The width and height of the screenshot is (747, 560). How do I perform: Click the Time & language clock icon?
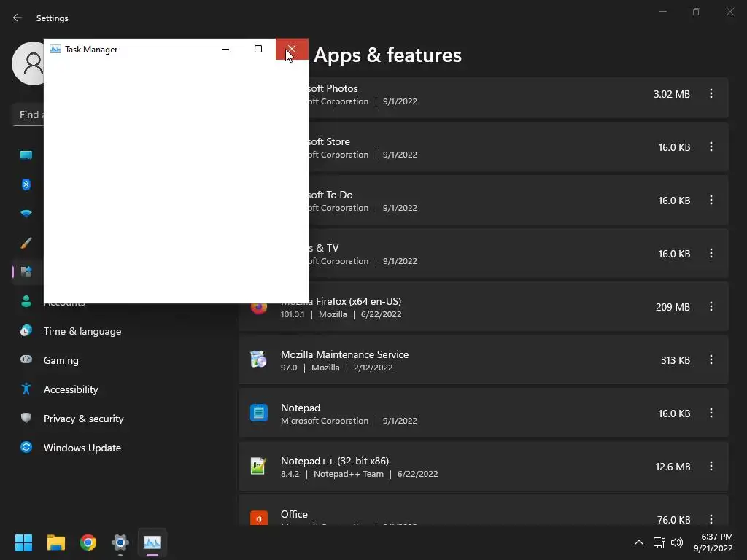[26, 330]
